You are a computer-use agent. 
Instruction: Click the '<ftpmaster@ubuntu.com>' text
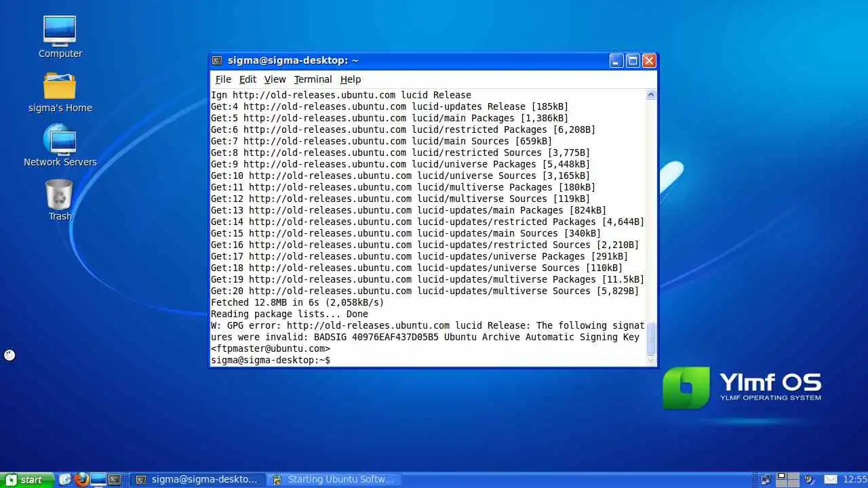[x=271, y=348]
